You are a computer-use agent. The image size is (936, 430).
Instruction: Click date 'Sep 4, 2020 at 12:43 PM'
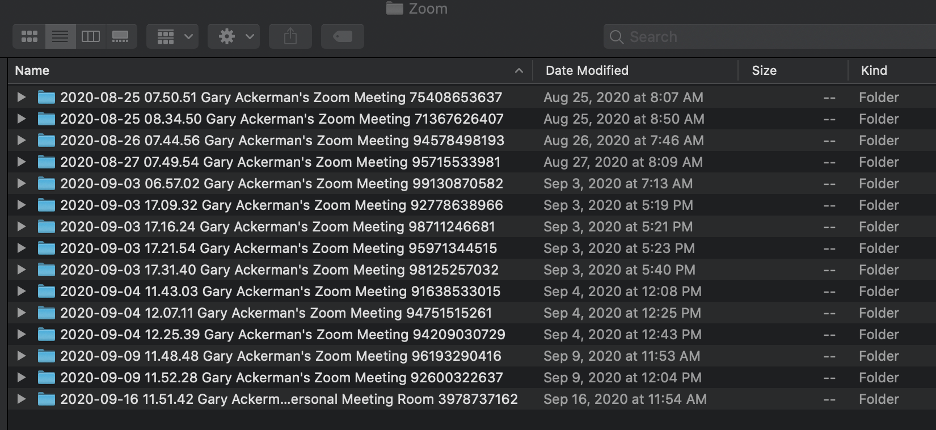[x=623, y=334]
